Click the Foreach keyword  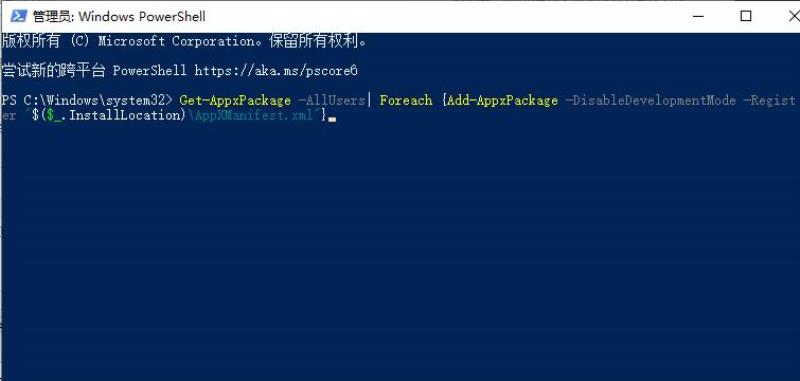click(x=406, y=100)
